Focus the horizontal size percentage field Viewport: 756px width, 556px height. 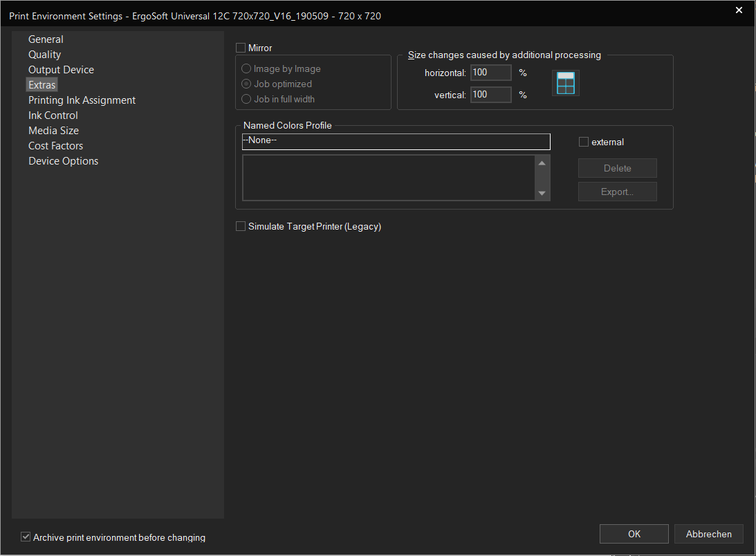491,73
